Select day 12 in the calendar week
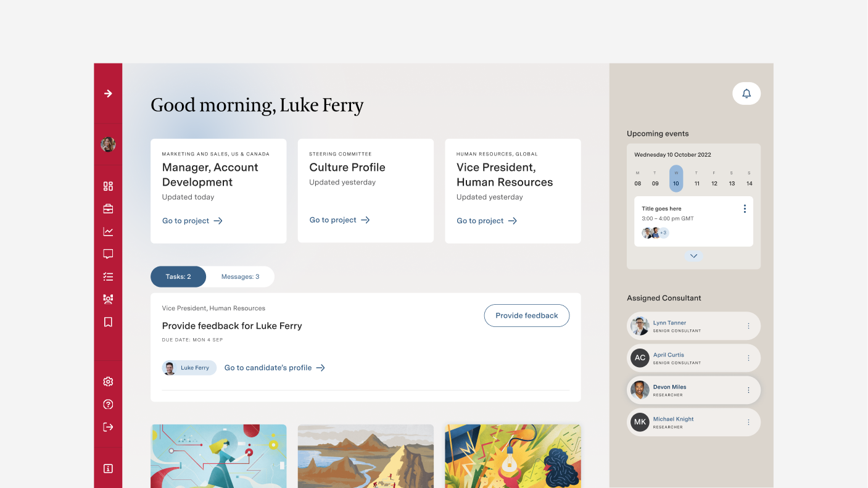The height and width of the screenshot is (488, 868). 714,183
